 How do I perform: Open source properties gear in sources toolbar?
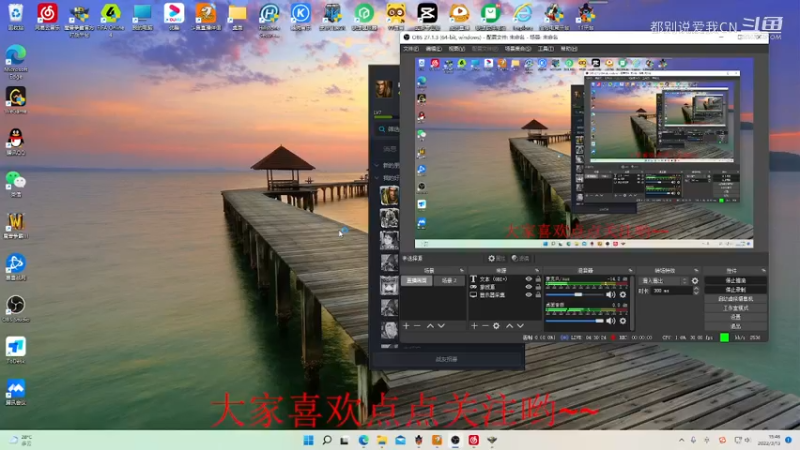(496, 326)
